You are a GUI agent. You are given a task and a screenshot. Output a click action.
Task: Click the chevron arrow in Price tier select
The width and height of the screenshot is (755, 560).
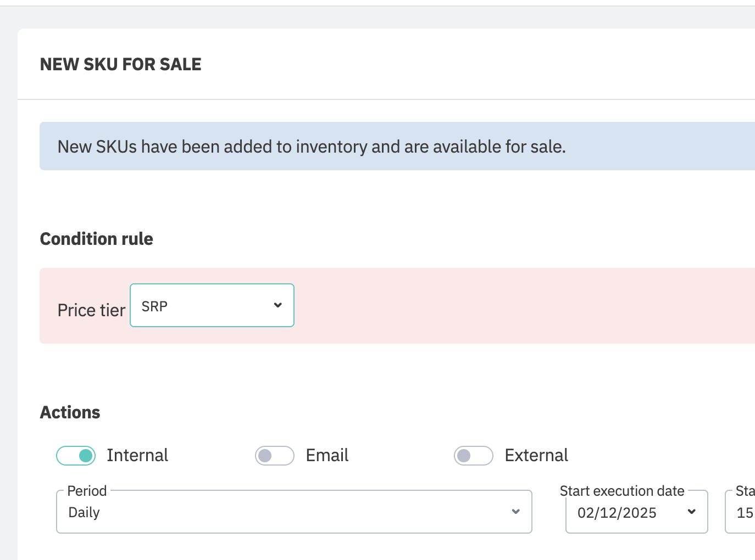[x=278, y=305]
